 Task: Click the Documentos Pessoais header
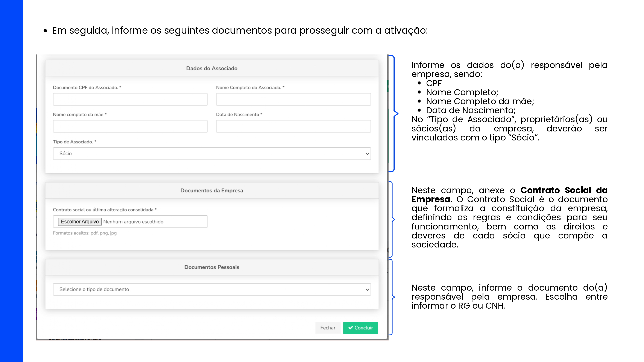coord(211,267)
